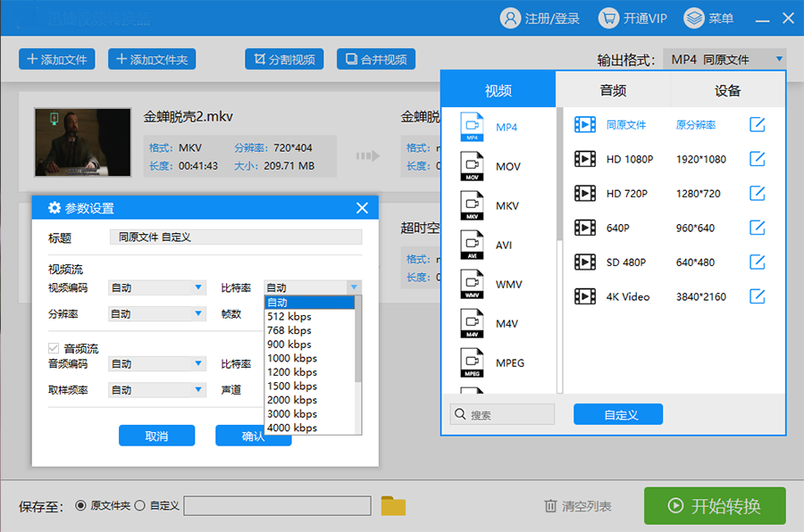Edit the HD 720P preset icon
The width and height of the screenshot is (804, 532).
(x=757, y=193)
